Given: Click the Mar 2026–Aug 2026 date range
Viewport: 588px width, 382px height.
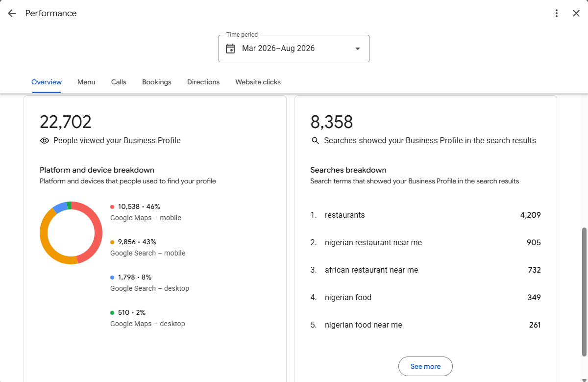Looking at the screenshot, I should click(x=278, y=49).
